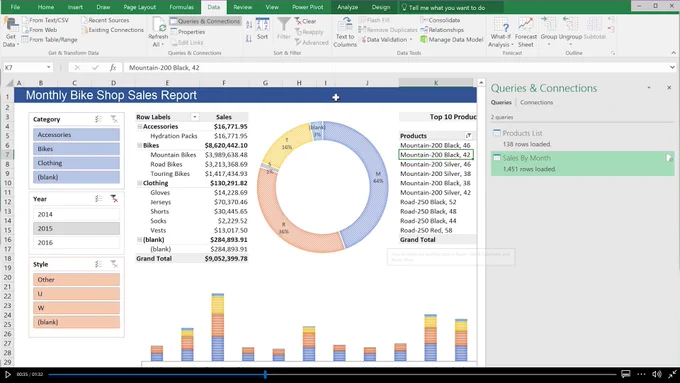
Task: Open the Row Labels filter dropdown
Action: pos(195,117)
